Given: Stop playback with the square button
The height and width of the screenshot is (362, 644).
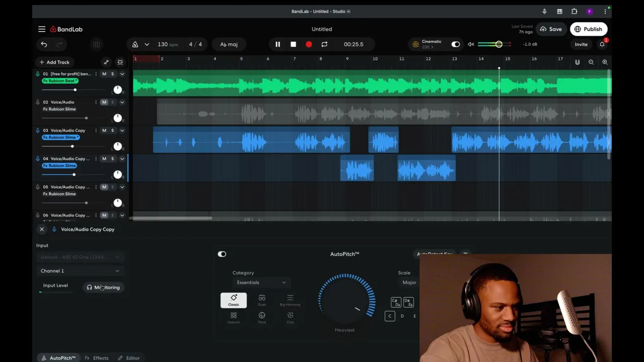Looking at the screenshot, I should (x=293, y=44).
